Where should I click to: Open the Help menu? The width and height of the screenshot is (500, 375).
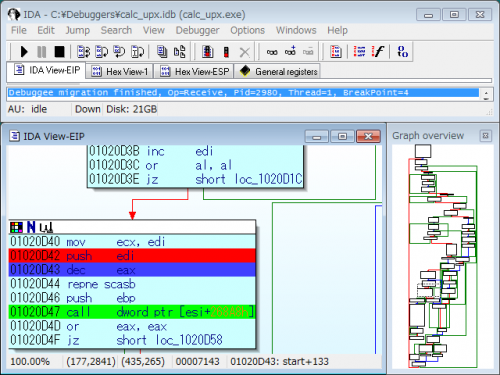point(337,30)
